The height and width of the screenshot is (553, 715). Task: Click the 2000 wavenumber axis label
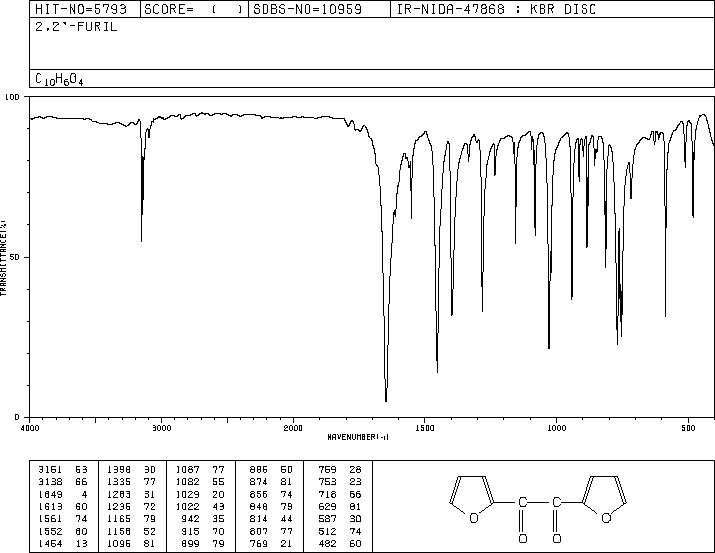(293, 428)
